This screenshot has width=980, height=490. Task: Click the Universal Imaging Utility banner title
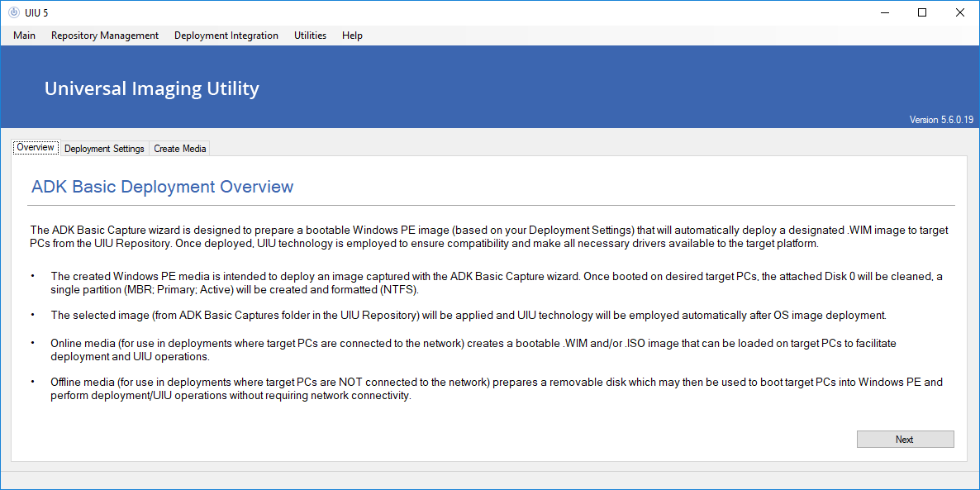click(x=151, y=88)
